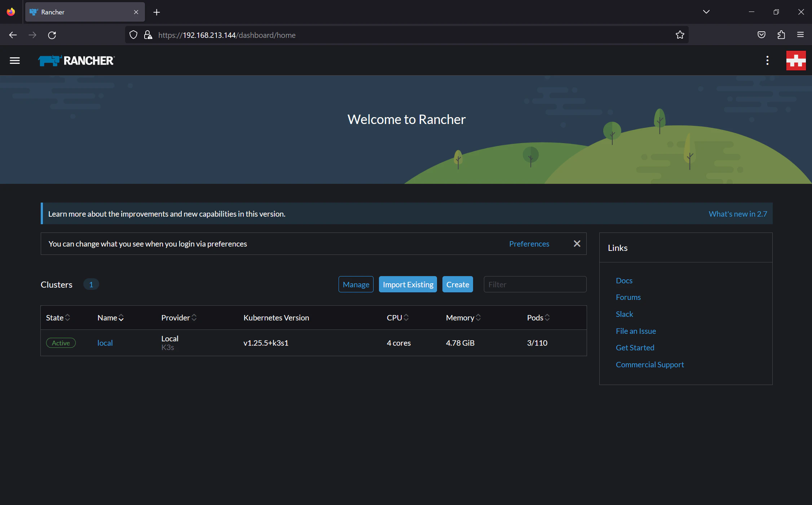Bookmark this page with the star

[x=680, y=35]
